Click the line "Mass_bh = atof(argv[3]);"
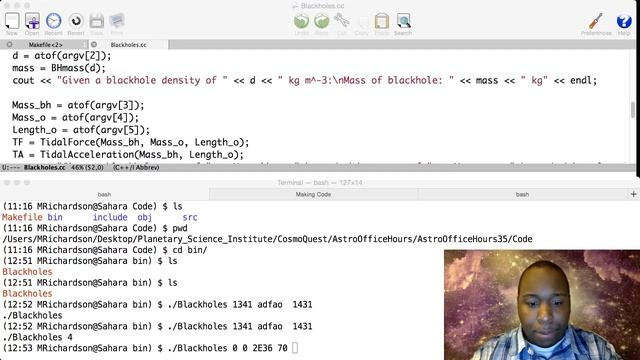640x360 pixels. (x=78, y=105)
